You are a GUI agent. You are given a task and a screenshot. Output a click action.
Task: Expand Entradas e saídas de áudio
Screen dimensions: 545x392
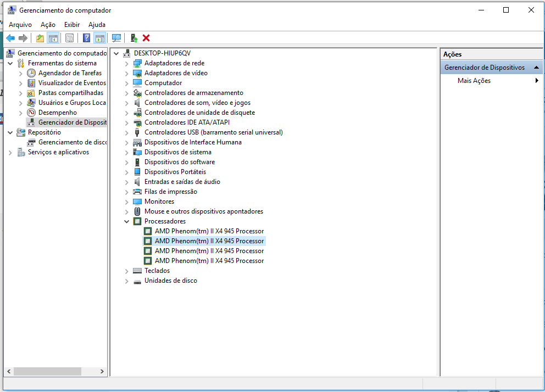pos(126,182)
